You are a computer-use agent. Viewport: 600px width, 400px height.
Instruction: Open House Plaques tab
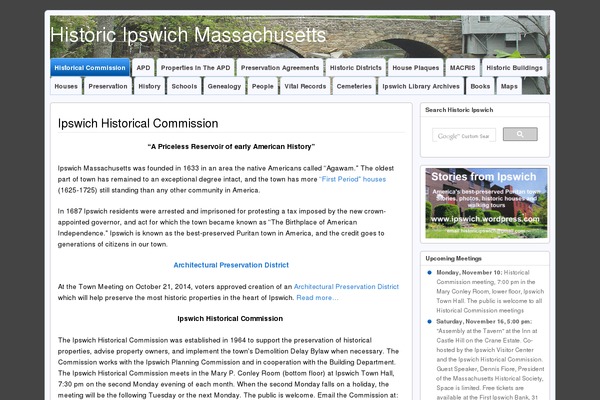416,68
